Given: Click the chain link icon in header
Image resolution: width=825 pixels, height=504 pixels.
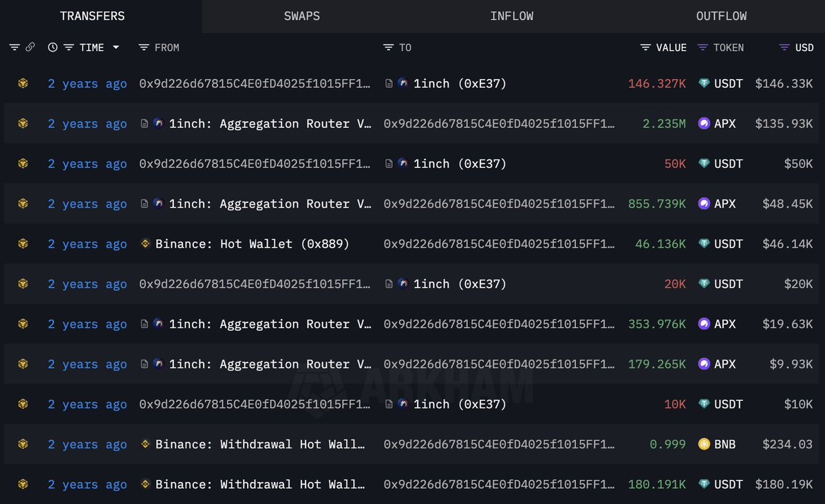Looking at the screenshot, I should click(x=30, y=47).
